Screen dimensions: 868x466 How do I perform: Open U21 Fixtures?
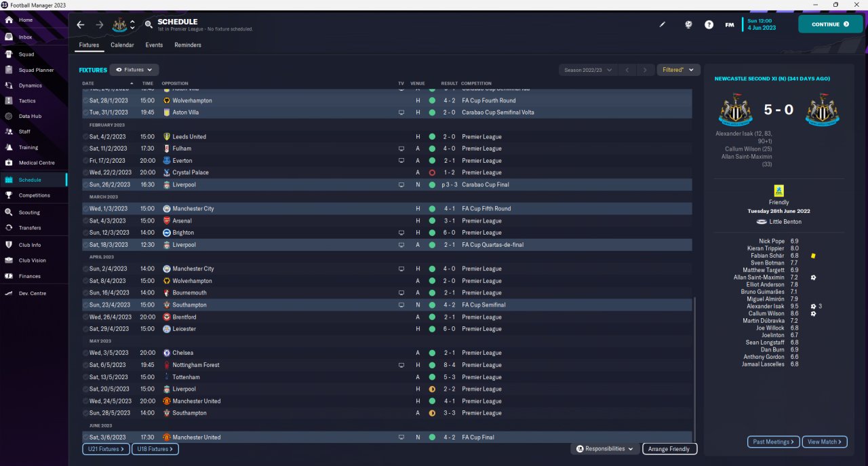point(106,449)
